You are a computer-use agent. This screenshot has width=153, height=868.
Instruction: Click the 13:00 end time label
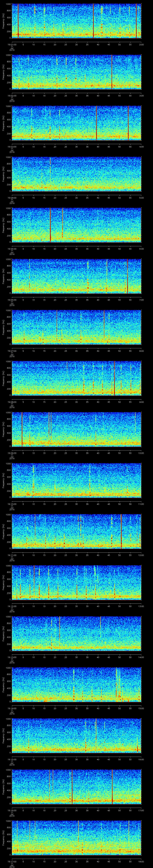point(141,606)
